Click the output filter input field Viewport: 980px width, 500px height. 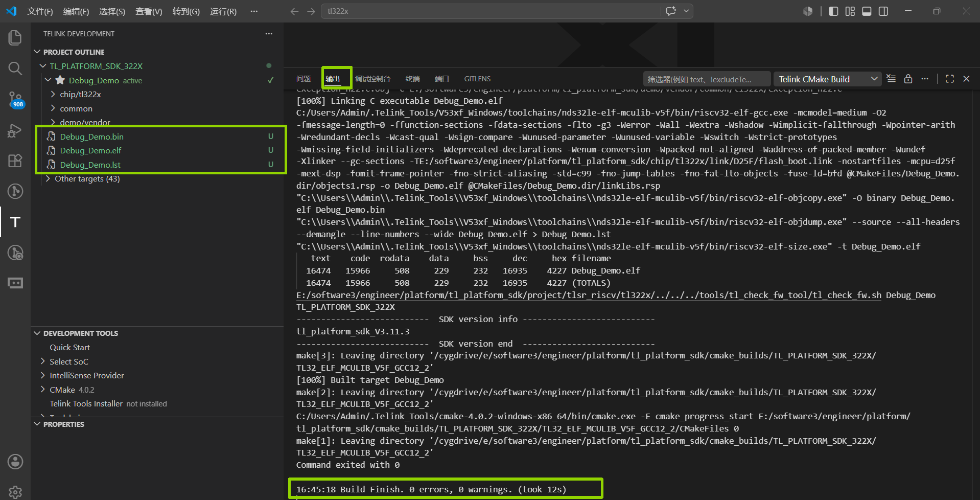point(707,79)
